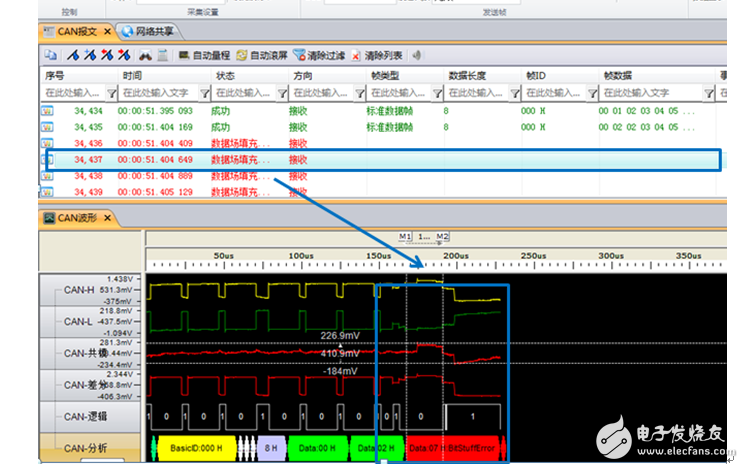Click the frame icon of row 34,434

pos(47,111)
